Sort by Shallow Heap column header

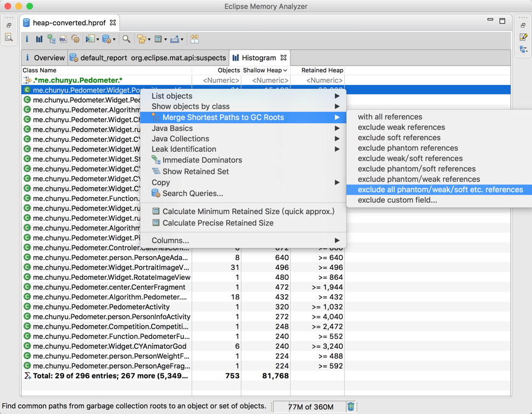pyautogui.click(x=265, y=70)
